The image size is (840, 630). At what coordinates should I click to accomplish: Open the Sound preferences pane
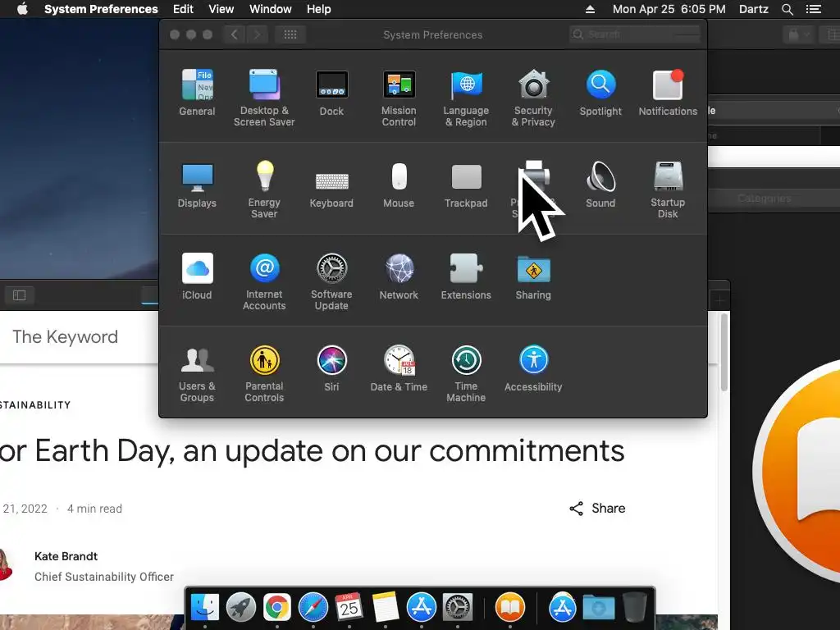[x=600, y=185]
